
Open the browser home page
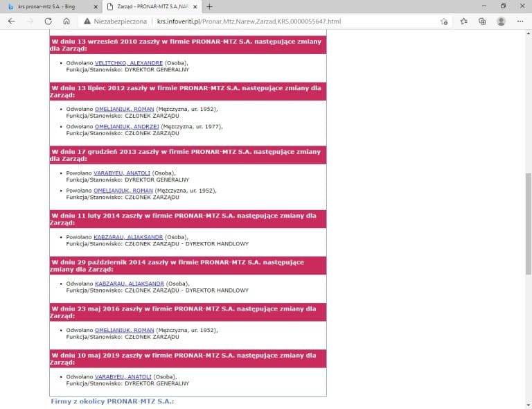(66, 21)
